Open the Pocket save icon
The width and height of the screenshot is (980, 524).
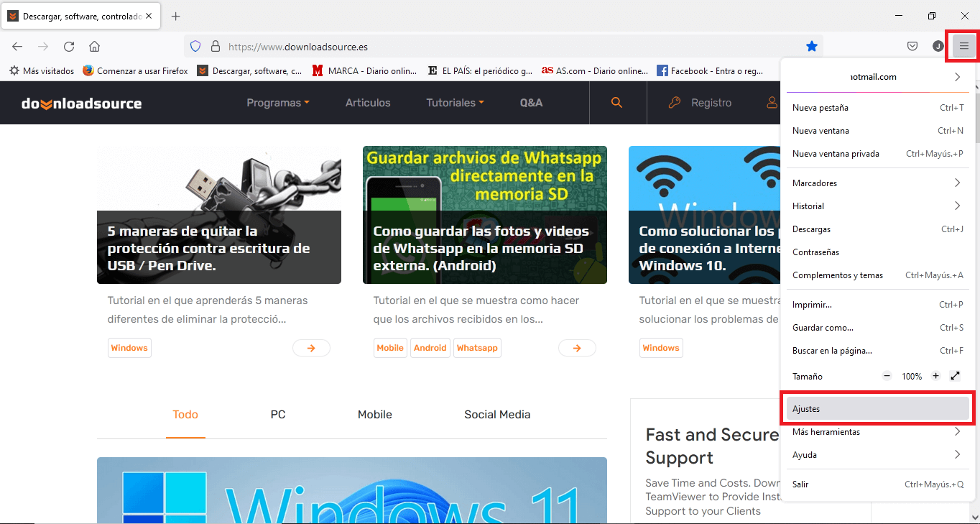[x=912, y=47]
